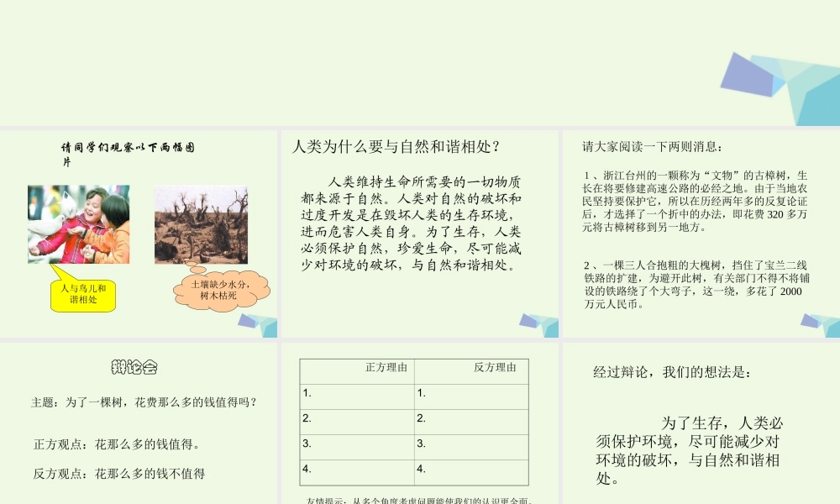Click the heading 请同学们观察以下两幅图片
The width and height of the screenshot is (840, 504).
(x=128, y=155)
